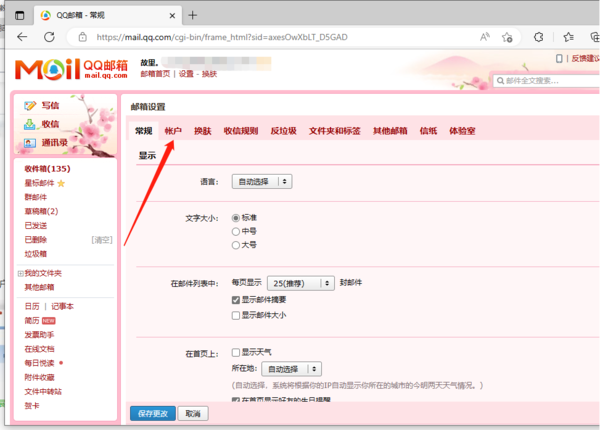Screen dimensions: 600x430
Task: Open the 所在地 自动选择 dropdown
Action: [291, 369]
